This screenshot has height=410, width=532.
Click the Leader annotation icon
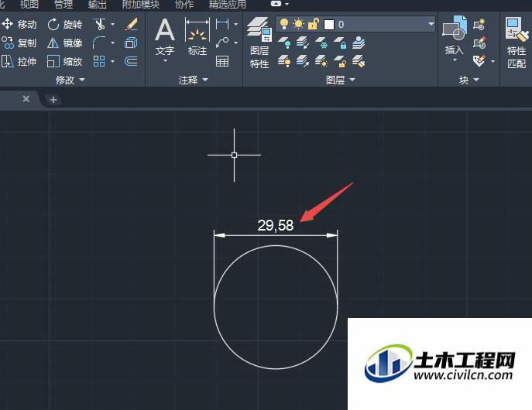[x=222, y=43]
